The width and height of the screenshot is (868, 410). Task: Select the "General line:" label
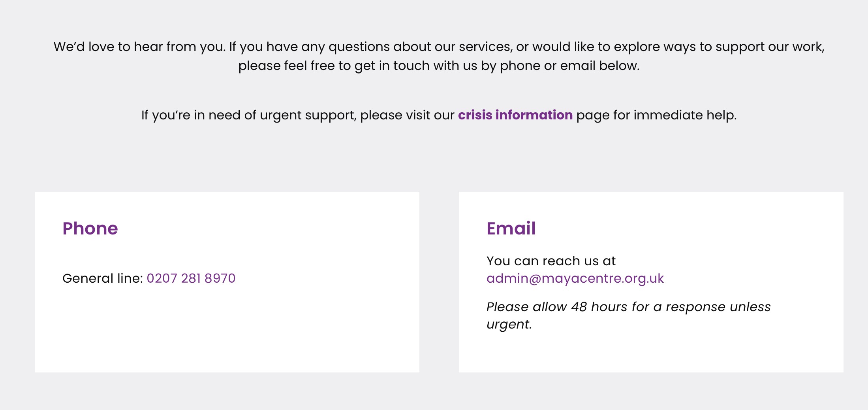tap(102, 278)
